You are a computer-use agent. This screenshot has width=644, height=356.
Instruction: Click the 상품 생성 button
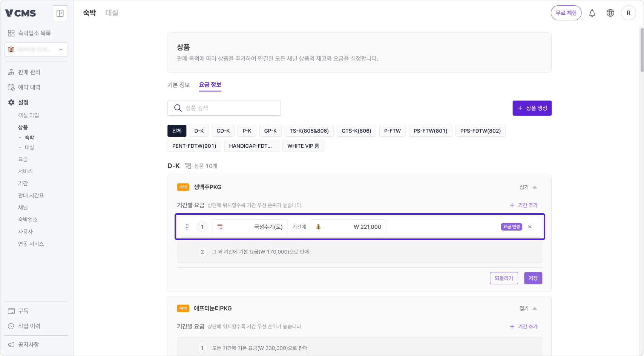tap(532, 108)
